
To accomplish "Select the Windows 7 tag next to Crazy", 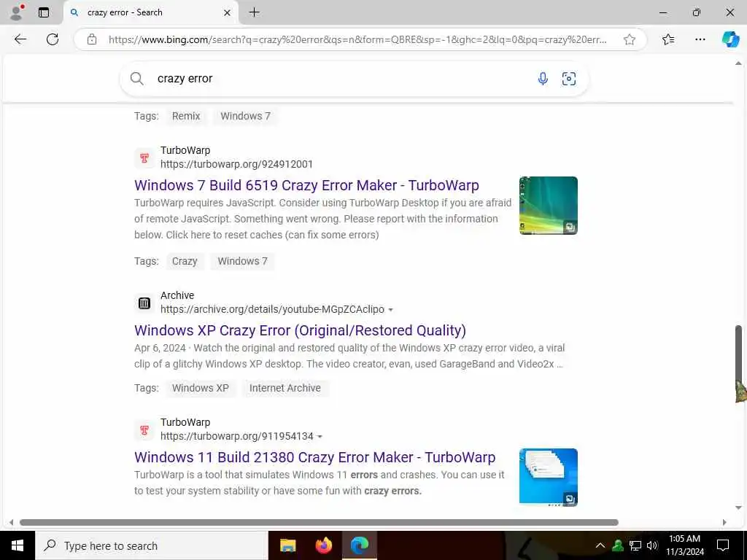I will coord(242,262).
